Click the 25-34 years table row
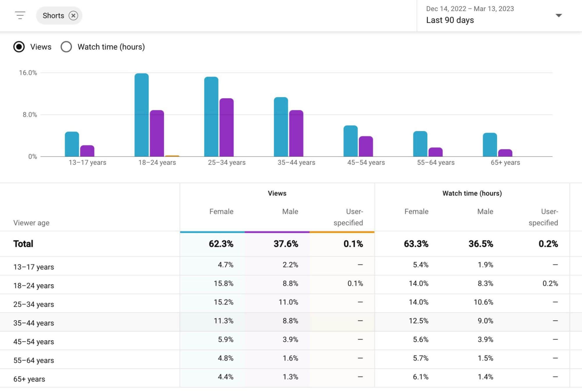 tap(291, 304)
